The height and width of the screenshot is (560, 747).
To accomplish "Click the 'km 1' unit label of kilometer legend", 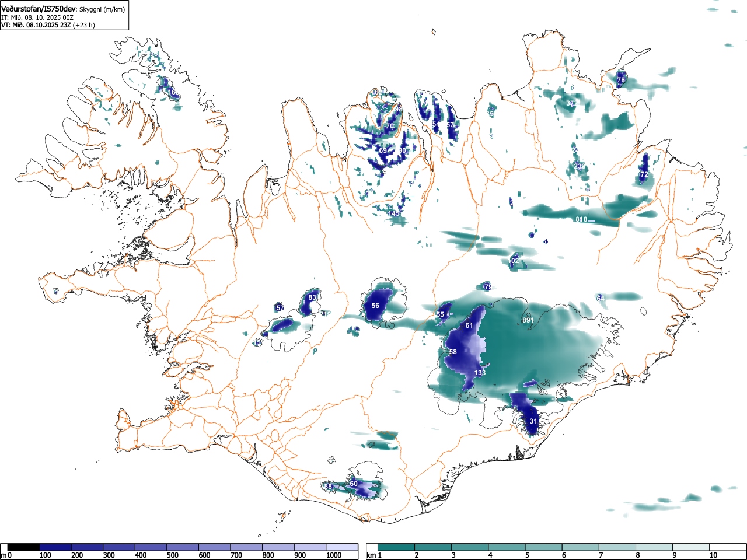I will (x=375, y=555).
